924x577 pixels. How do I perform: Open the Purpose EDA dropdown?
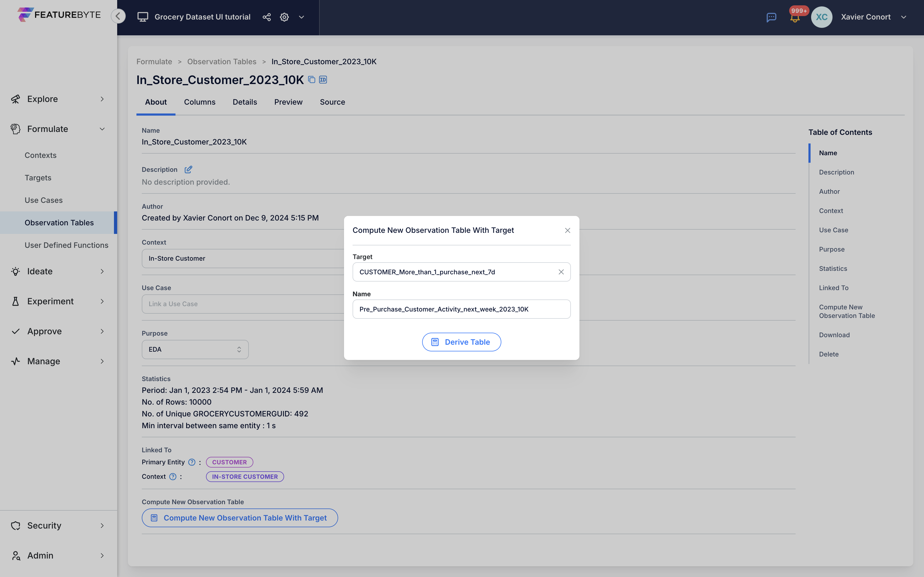(195, 349)
